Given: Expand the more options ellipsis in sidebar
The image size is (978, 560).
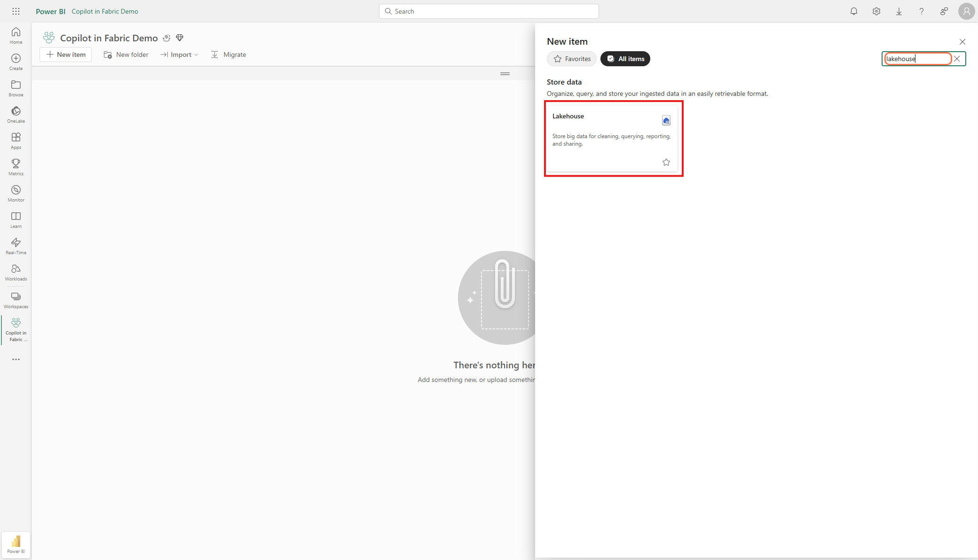Looking at the screenshot, I should click(16, 359).
